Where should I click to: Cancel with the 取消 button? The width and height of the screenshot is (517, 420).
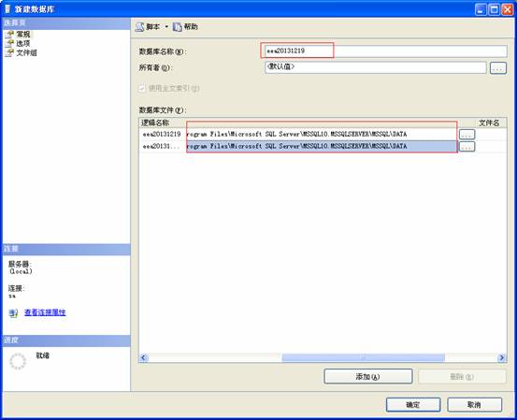pyautogui.click(x=475, y=405)
